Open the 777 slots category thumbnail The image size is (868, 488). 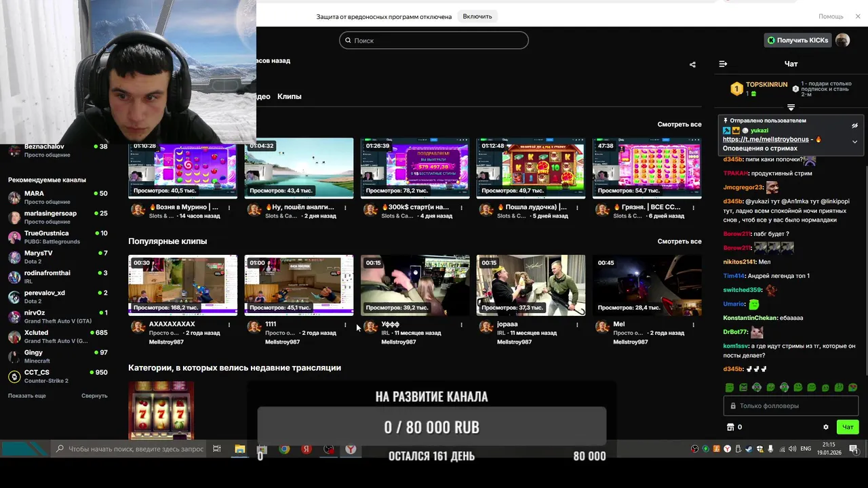tap(161, 411)
